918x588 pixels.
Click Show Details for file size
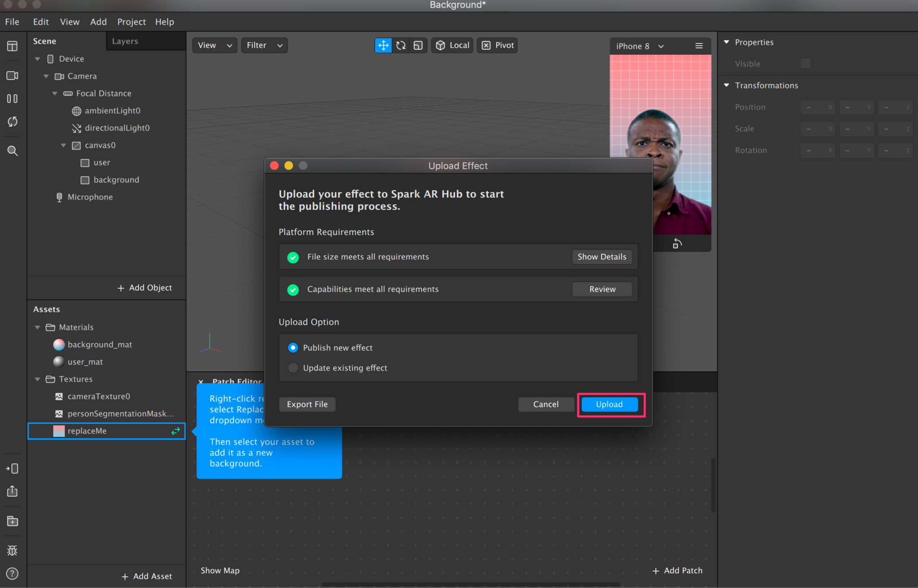[x=602, y=257]
